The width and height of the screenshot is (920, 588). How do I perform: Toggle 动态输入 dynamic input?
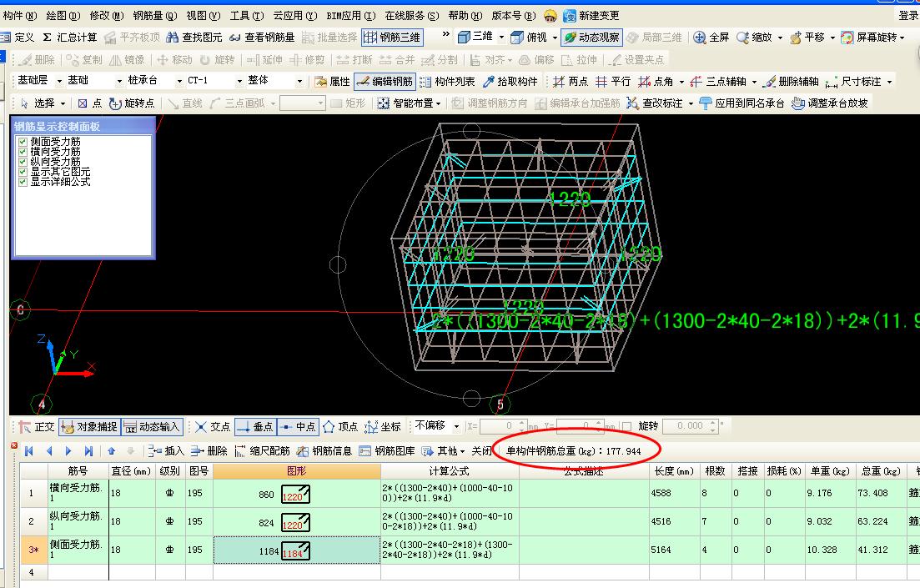151,427
